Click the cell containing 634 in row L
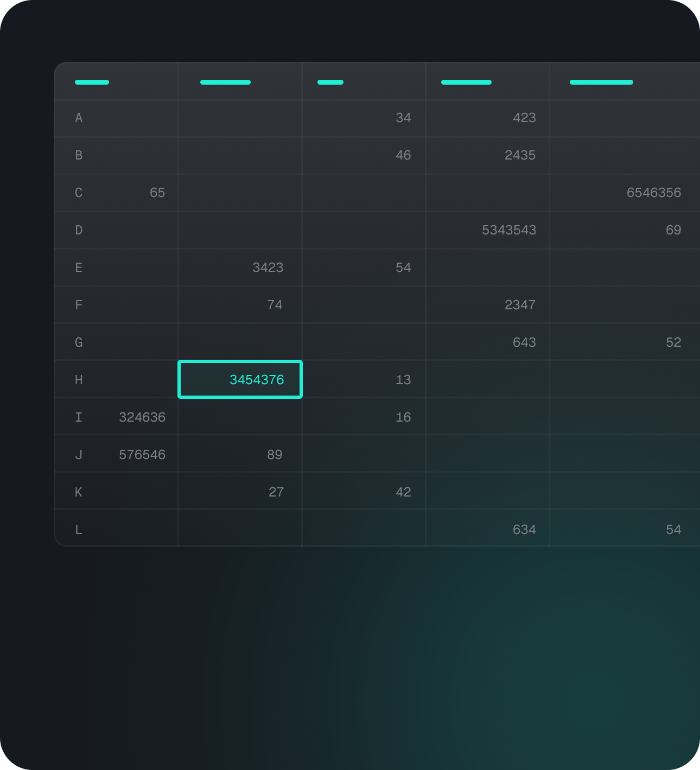The image size is (700, 770). coord(524,529)
